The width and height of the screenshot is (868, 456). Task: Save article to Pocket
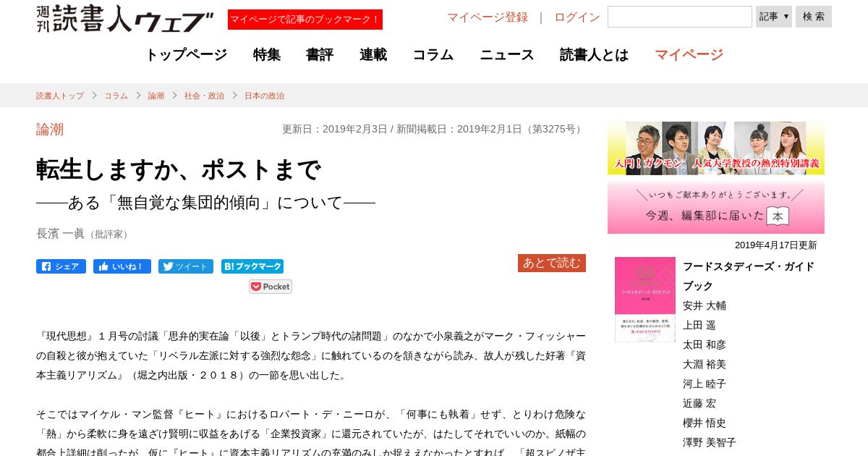click(x=271, y=287)
